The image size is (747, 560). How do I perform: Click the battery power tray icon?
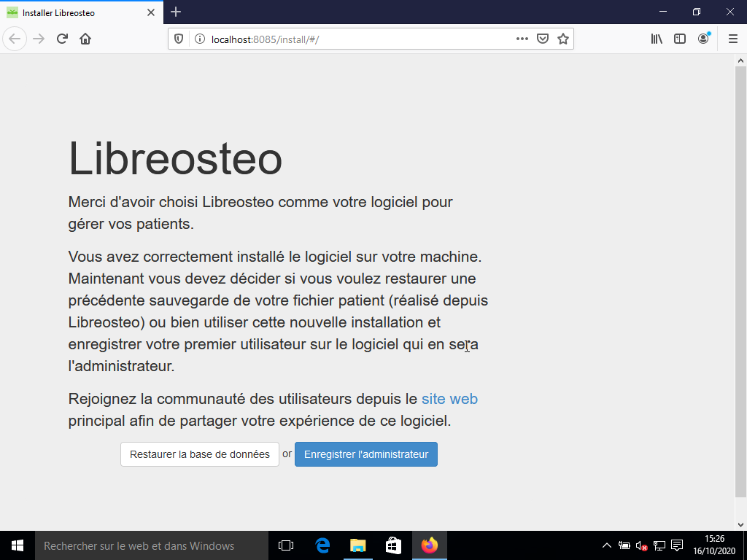point(624,545)
